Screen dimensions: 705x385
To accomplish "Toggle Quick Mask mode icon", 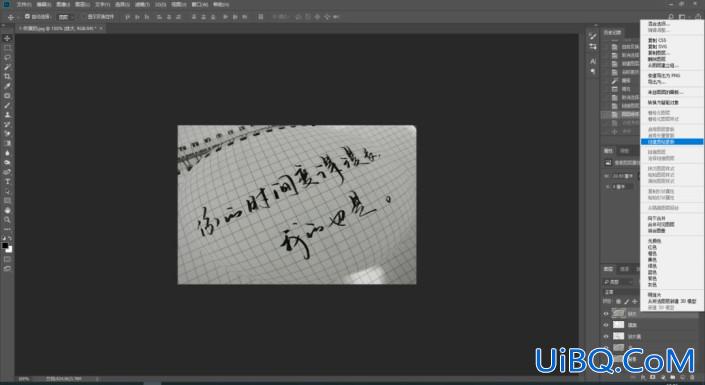I will (7, 259).
